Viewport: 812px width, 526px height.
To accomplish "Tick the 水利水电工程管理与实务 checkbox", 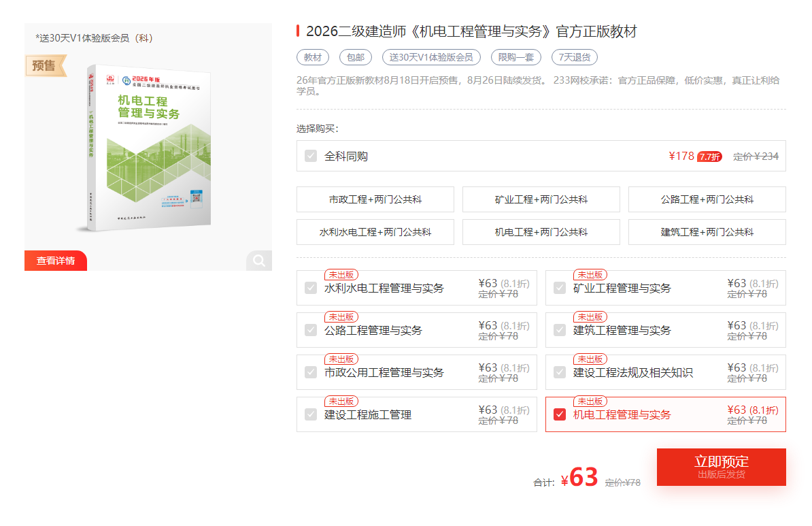I will click(311, 288).
